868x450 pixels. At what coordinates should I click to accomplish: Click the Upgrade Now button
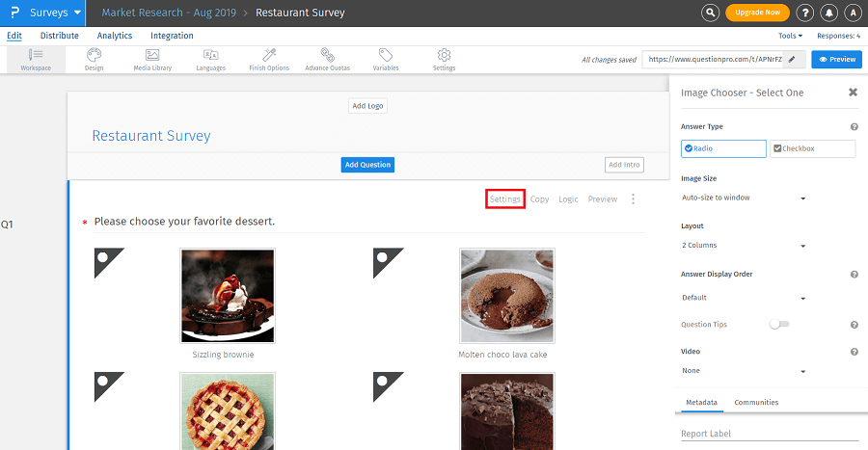757,13
